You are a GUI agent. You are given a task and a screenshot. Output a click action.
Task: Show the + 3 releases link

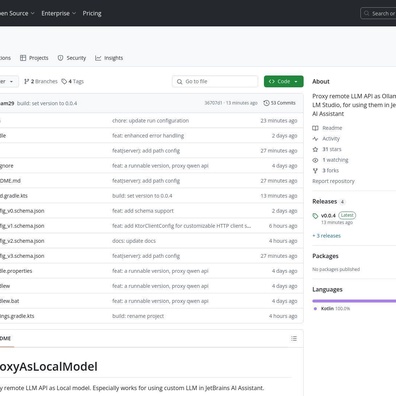(x=327, y=236)
